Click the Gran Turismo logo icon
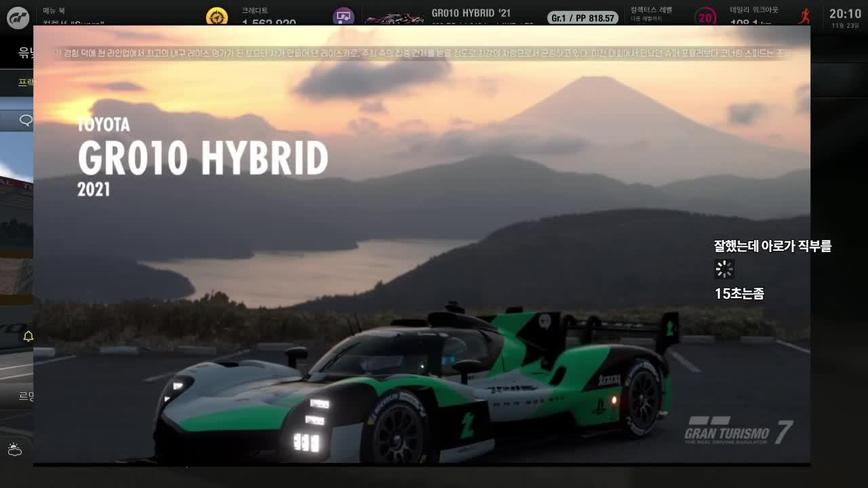The image size is (868, 488). [x=18, y=18]
